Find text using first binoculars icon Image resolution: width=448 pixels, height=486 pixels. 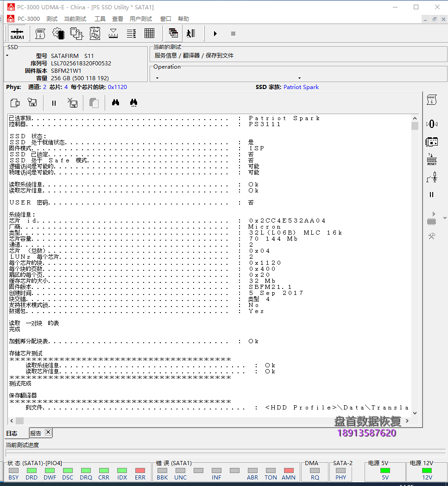pos(115,102)
